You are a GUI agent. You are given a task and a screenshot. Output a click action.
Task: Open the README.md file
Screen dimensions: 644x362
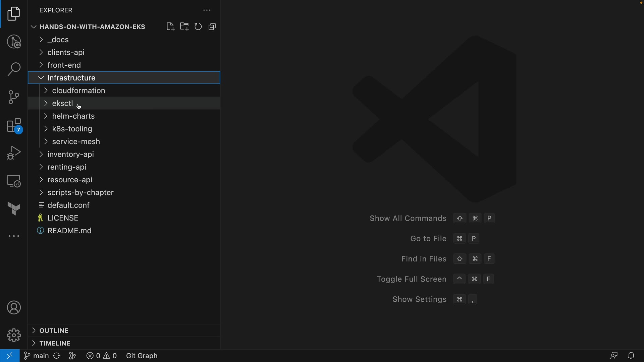click(x=69, y=231)
